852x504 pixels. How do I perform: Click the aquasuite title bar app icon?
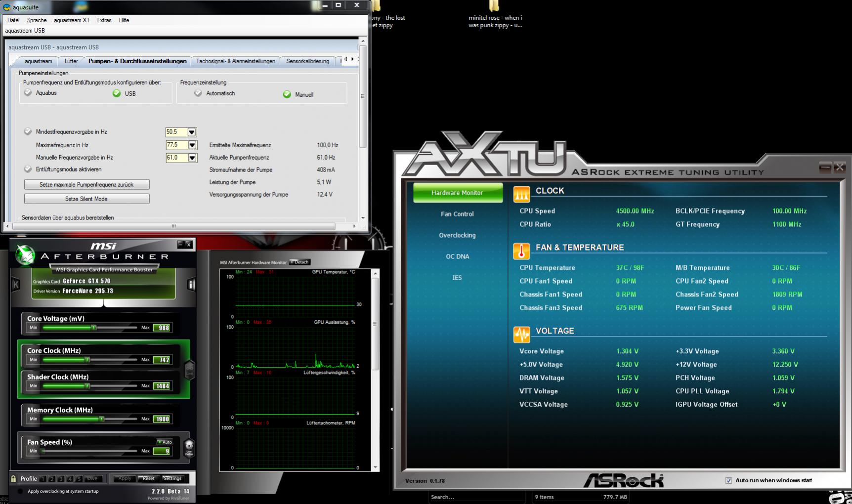pos(7,7)
